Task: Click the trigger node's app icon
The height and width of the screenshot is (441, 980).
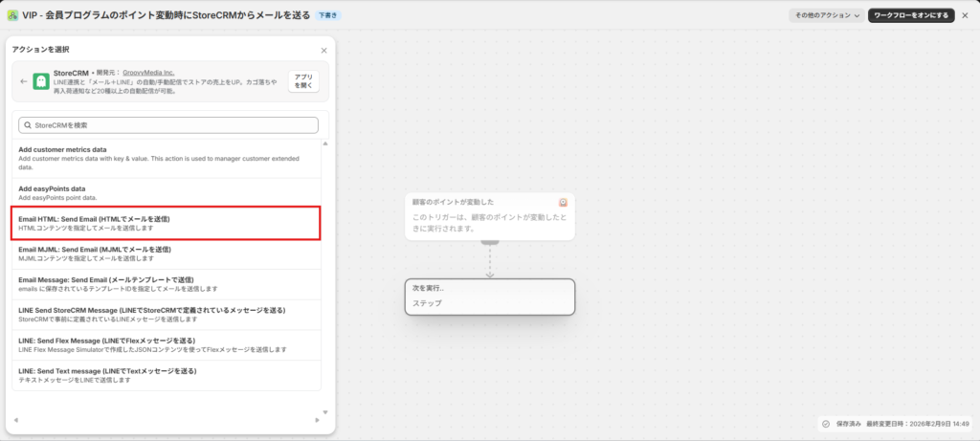Action: pos(564,202)
